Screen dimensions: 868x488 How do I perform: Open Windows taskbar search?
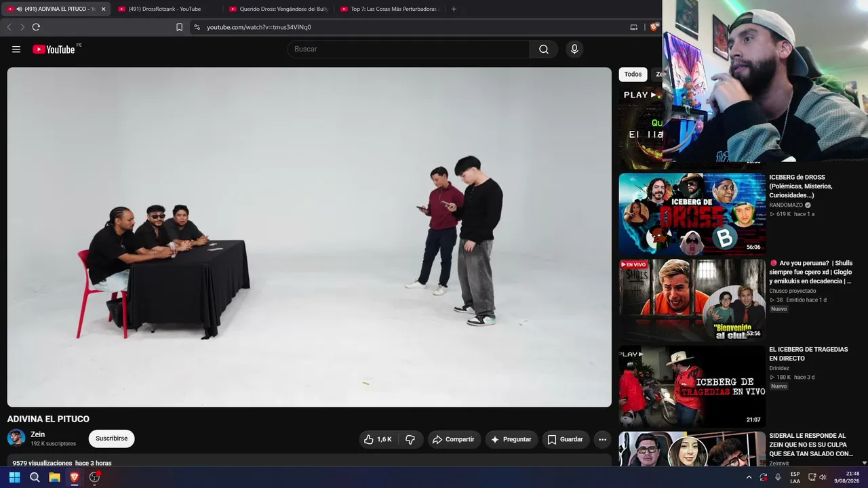point(35,477)
